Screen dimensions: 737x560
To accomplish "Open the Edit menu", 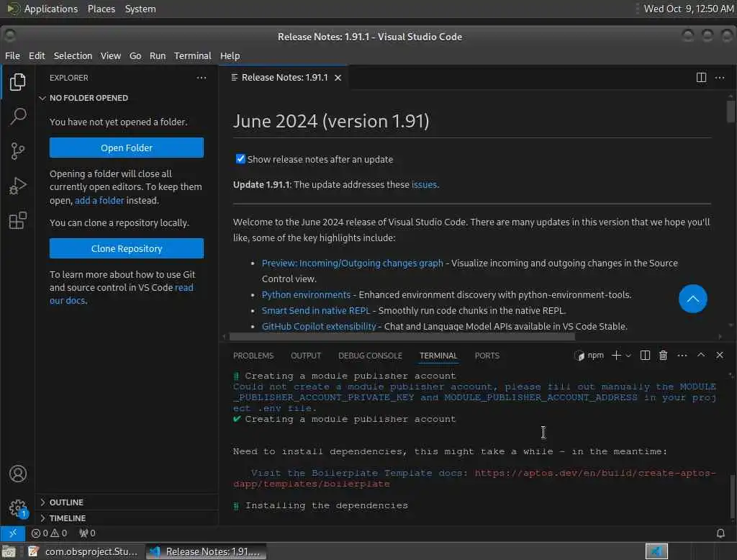I will click(x=37, y=55).
